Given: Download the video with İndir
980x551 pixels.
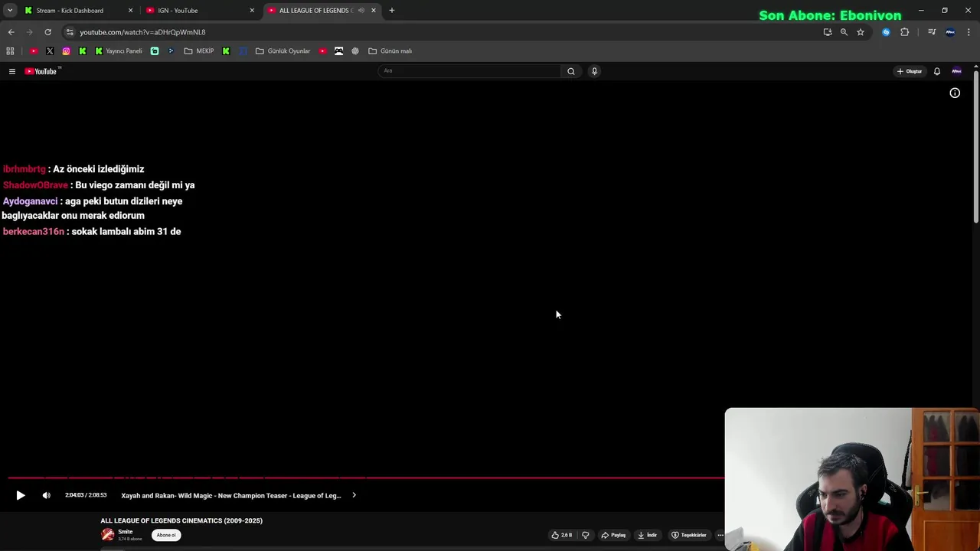Looking at the screenshot, I should coord(648,535).
